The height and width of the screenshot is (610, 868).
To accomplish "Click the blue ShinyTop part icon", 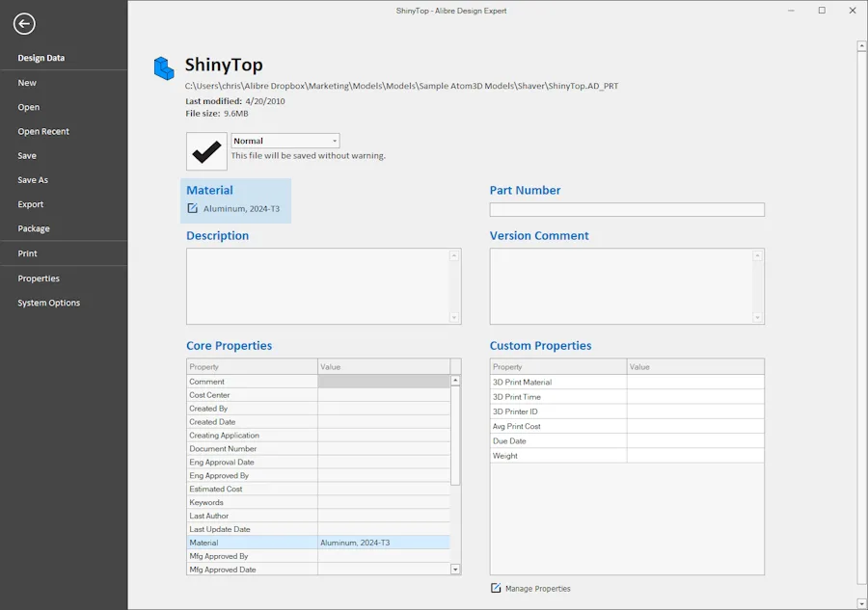I will point(164,68).
